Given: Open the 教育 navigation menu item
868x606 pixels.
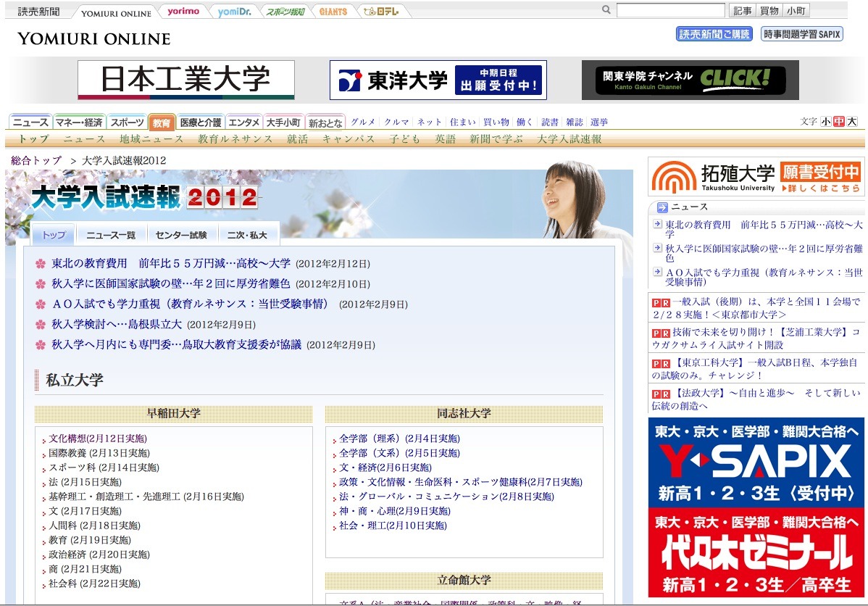Looking at the screenshot, I should [x=162, y=122].
